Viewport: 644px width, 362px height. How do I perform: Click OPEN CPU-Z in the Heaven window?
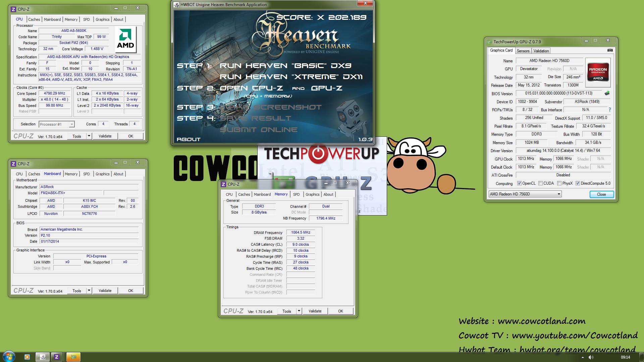(x=251, y=88)
